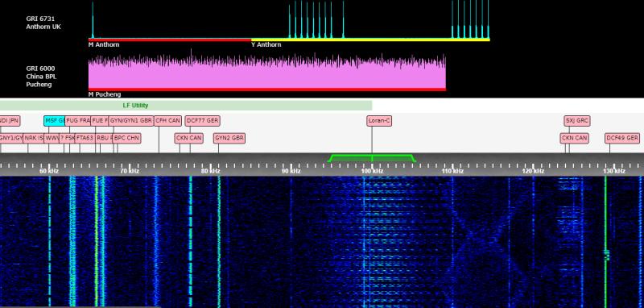Click the 'GRI 6731 Anthorn UK' text
Screen dimensions: 644x308
[x=43, y=23]
